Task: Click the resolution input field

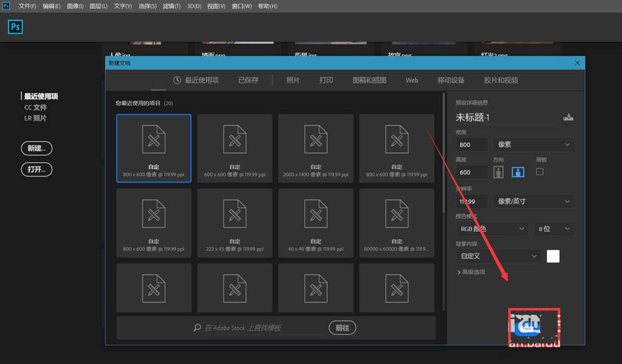Action: pyautogui.click(x=471, y=201)
